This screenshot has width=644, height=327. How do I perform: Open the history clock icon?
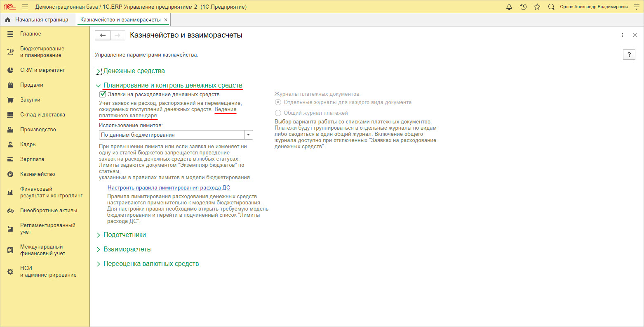coord(523,7)
